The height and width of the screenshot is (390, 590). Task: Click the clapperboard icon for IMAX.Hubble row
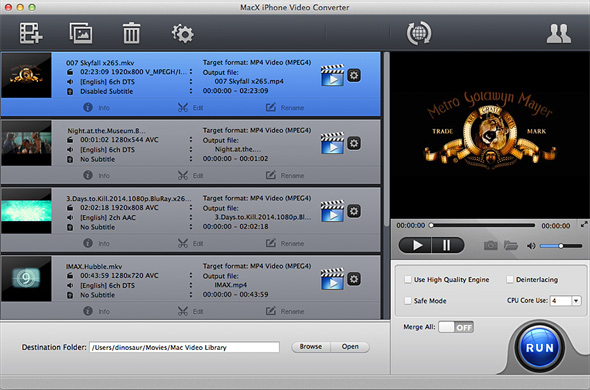pos(332,279)
